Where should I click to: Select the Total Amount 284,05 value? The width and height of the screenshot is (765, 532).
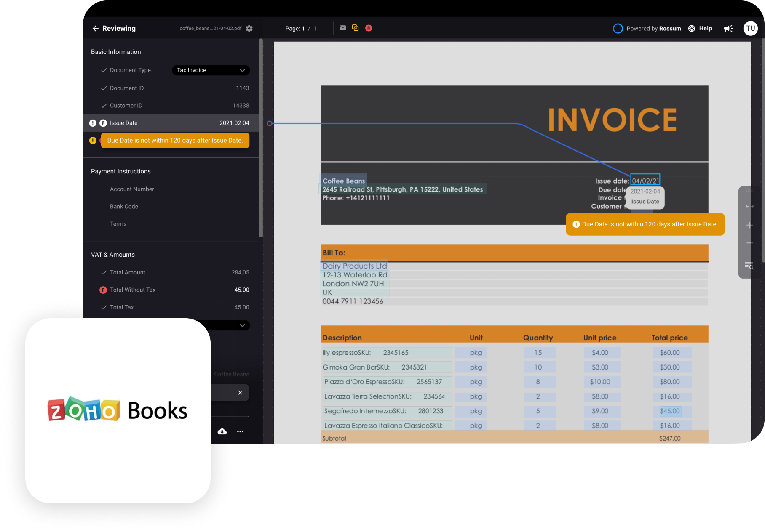coord(240,273)
